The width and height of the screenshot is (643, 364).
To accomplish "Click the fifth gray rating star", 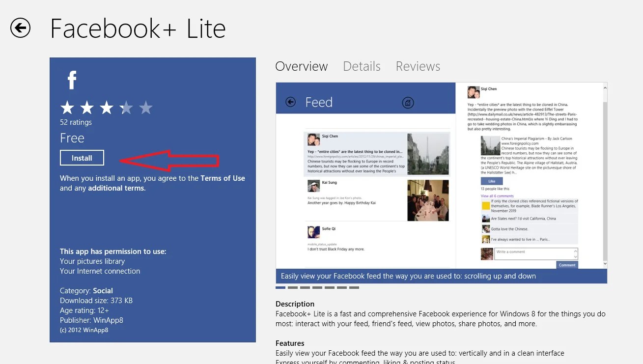I will pos(145,107).
